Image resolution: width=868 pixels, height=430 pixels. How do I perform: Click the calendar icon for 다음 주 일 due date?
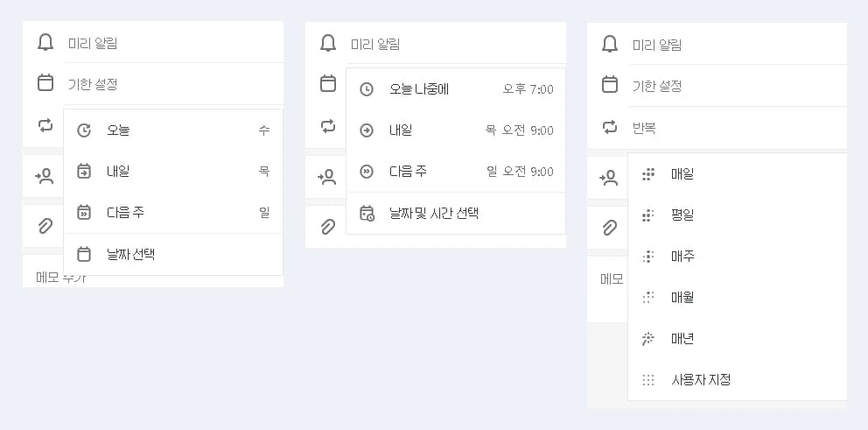pos(84,212)
